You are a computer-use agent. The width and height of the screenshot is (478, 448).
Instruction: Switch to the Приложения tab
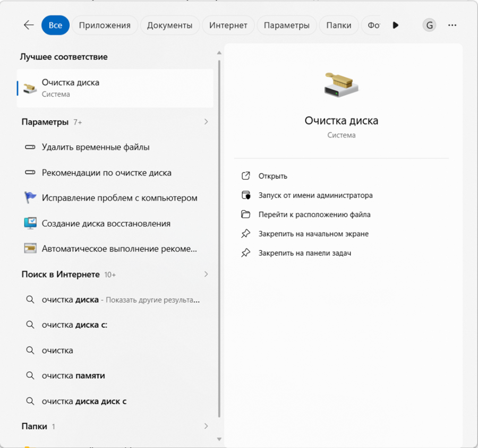(x=105, y=25)
